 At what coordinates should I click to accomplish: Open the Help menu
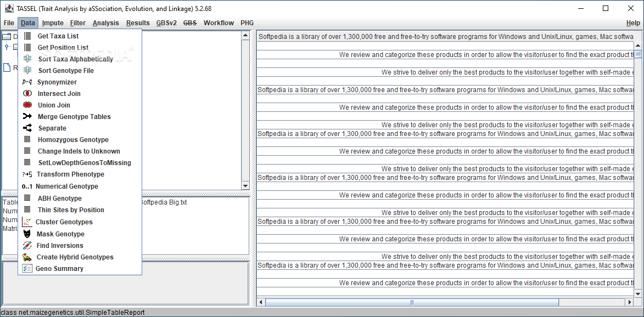(x=633, y=23)
